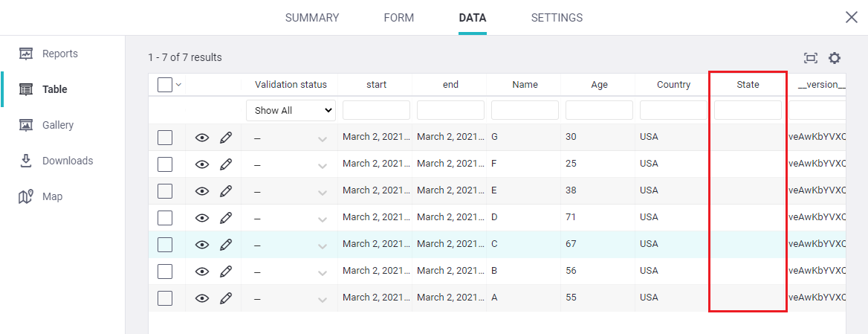Image resolution: width=868 pixels, height=334 pixels.
Task: Open the Reports view in sidebar
Action: pyautogui.click(x=59, y=54)
